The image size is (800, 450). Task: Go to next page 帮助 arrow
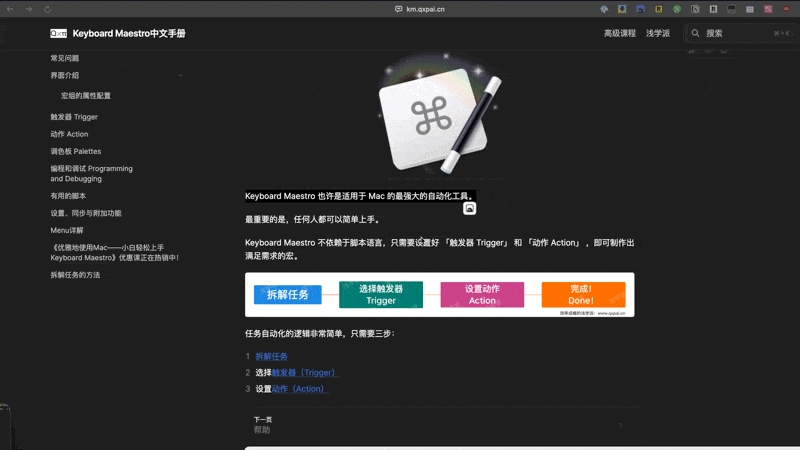point(620,425)
